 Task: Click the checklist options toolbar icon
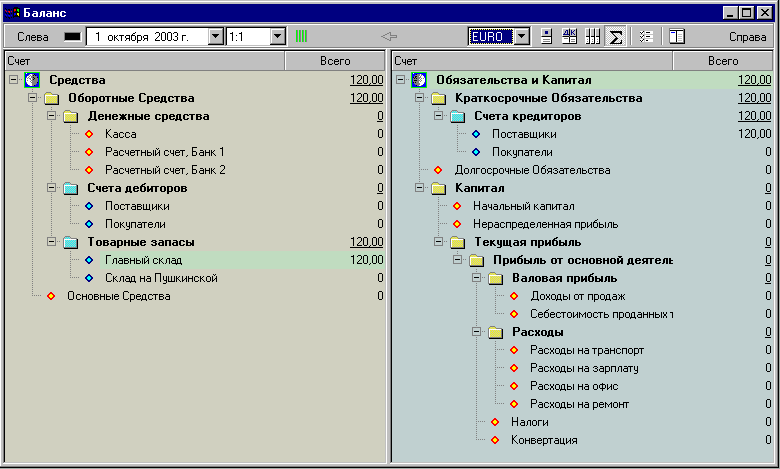[x=646, y=36]
